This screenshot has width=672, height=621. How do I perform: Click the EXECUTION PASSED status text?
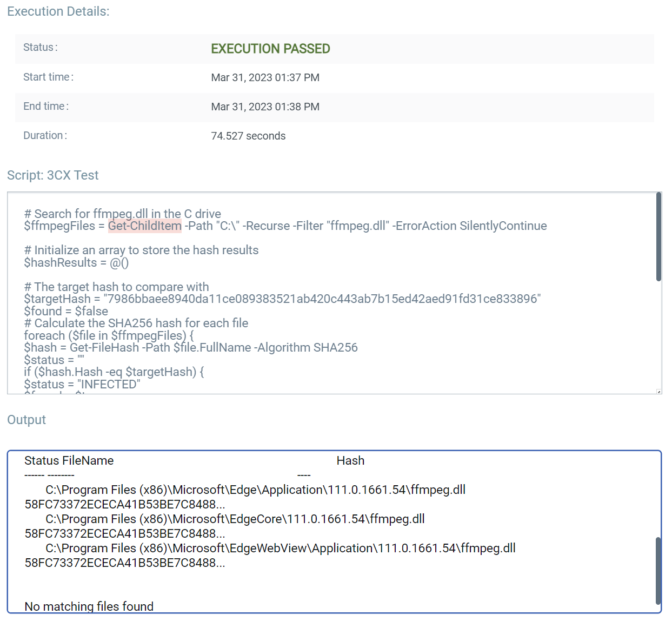270,49
